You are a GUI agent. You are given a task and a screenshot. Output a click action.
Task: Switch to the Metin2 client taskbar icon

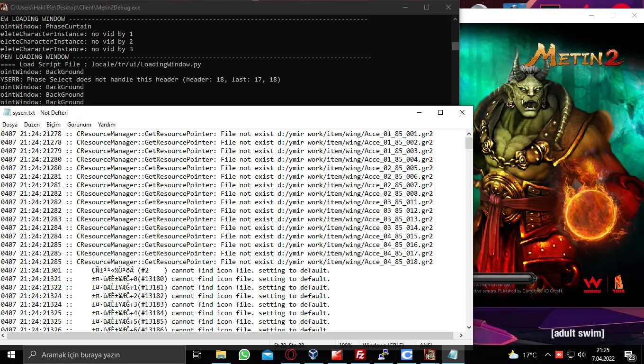(430, 355)
